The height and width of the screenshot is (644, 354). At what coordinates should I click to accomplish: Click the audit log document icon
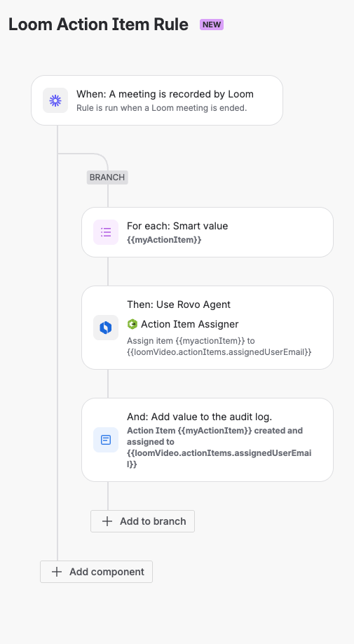point(106,440)
